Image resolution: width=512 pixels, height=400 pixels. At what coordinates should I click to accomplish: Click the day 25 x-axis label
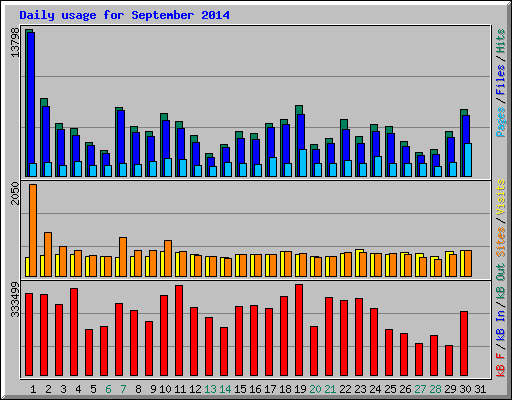point(390,389)
